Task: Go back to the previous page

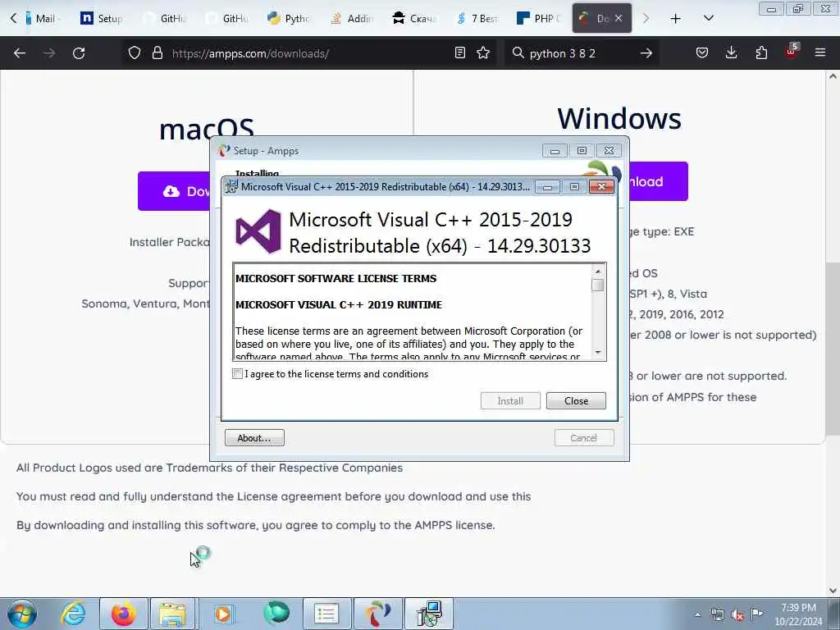Action: point(20,53)
